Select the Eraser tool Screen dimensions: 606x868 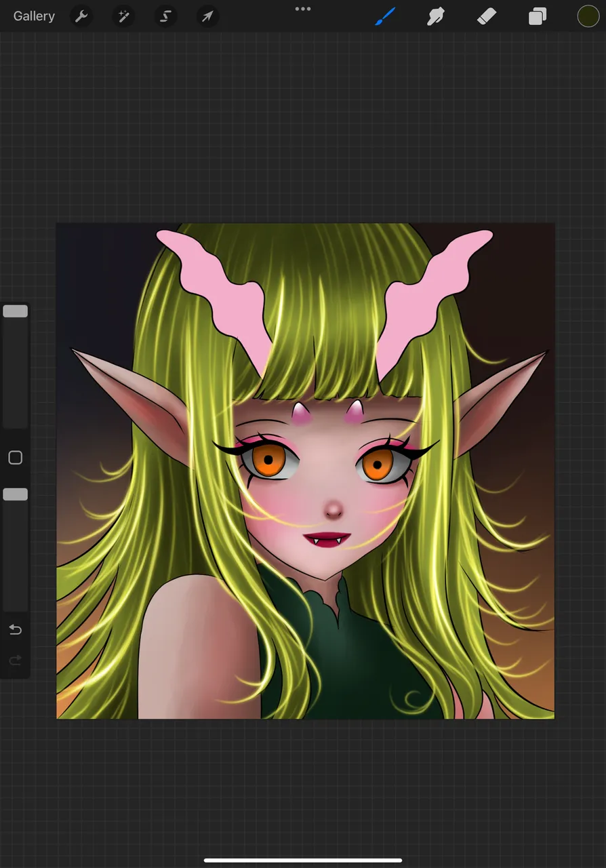point(487,16)
